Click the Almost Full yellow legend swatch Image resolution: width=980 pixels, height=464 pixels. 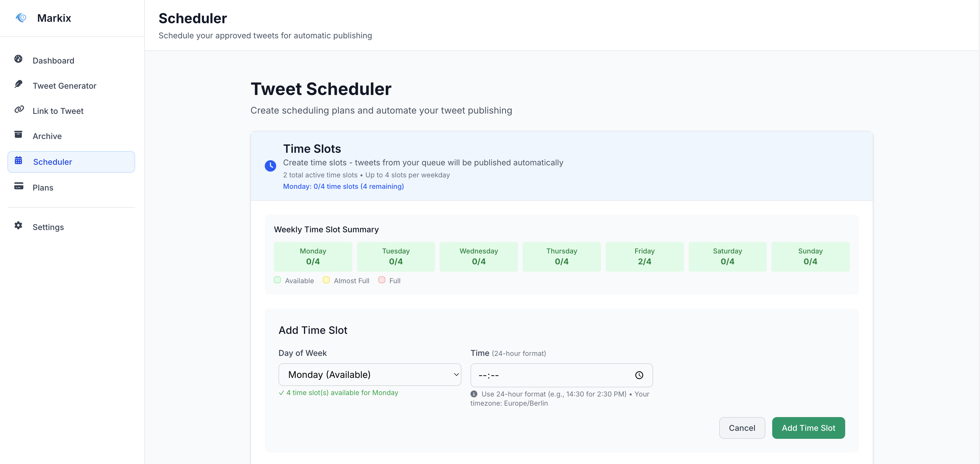click(x=326, y=280)
